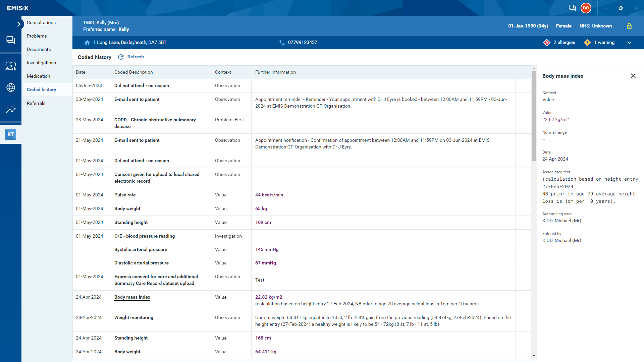Click the warning diamond icon

click(587, 43)
